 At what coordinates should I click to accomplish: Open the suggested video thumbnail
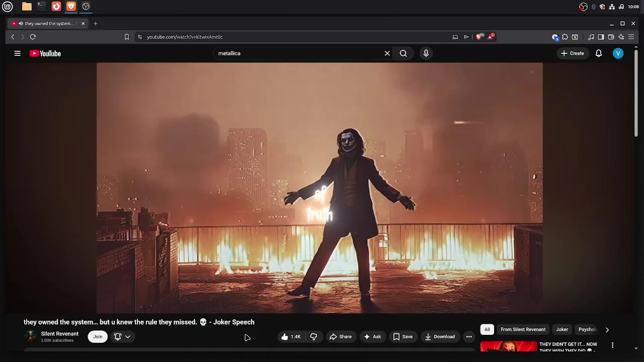point(508,346)
